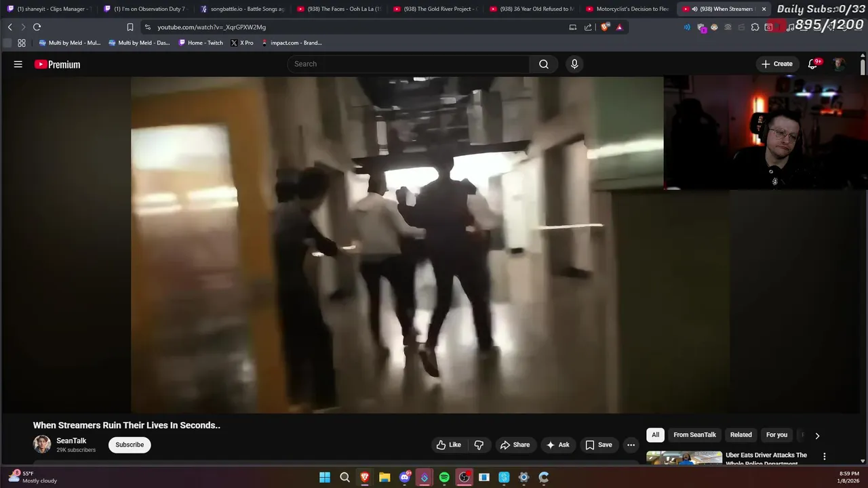868x488 pixels.
Task: Dislike the video with thumbs down
Action: [x=479, y=445]
